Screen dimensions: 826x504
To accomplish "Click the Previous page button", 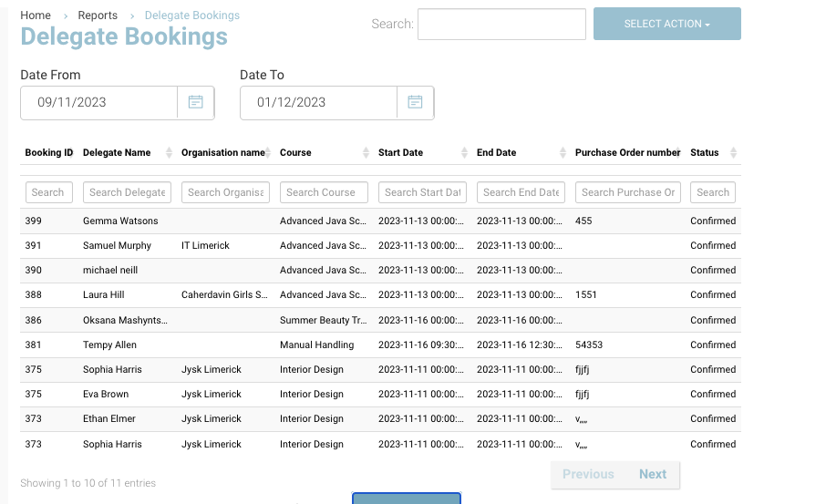I will click(x=588, y=474).
